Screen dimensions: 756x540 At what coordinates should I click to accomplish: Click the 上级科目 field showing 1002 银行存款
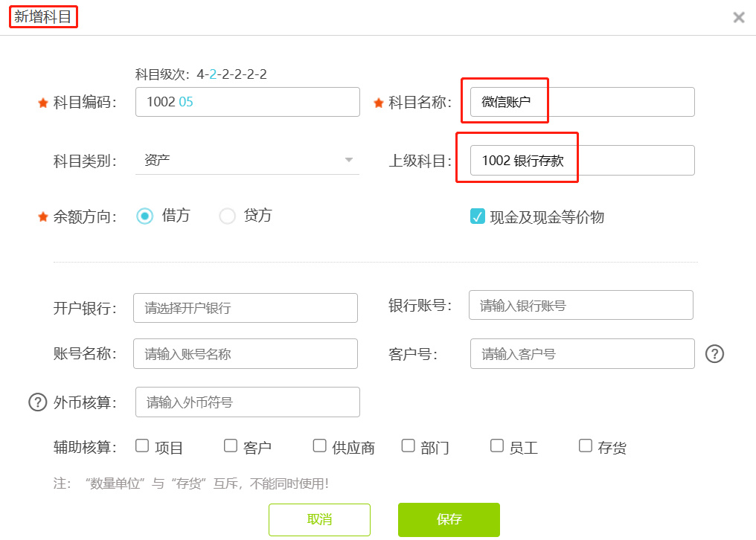pos(583,160)
